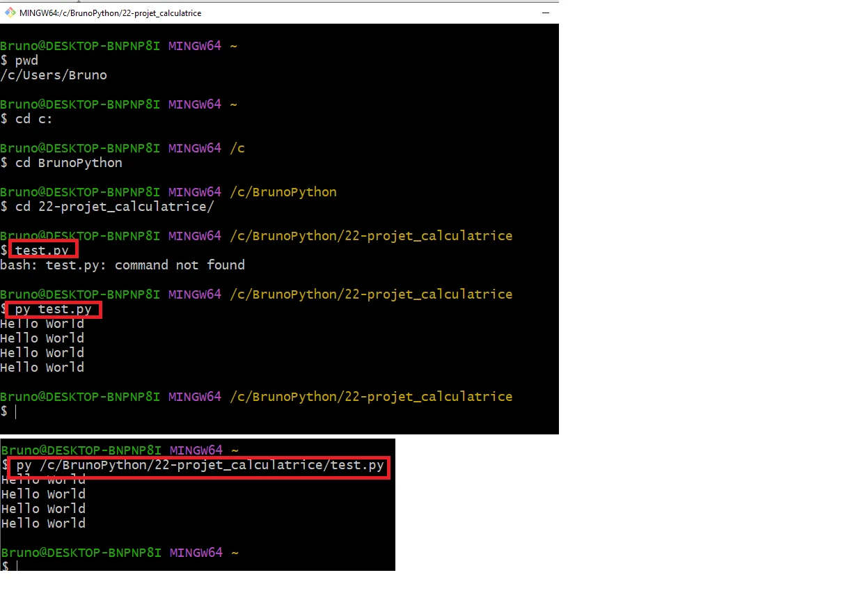The height and width of the screenshot is (614, 868).
Task: Click the empty prompt cursor in lower terminal
Action: click(x=17, y=567)
